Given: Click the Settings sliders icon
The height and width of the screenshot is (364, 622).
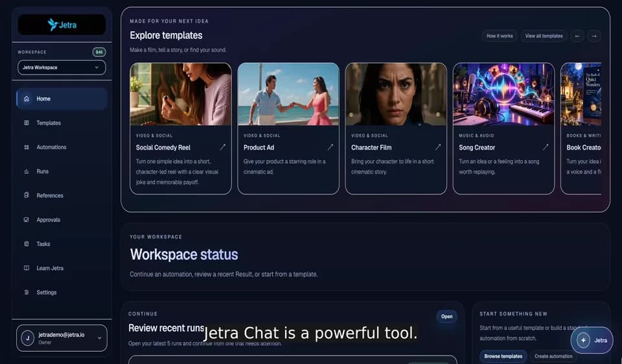Looking at the screenshot, I should (27, 292).
